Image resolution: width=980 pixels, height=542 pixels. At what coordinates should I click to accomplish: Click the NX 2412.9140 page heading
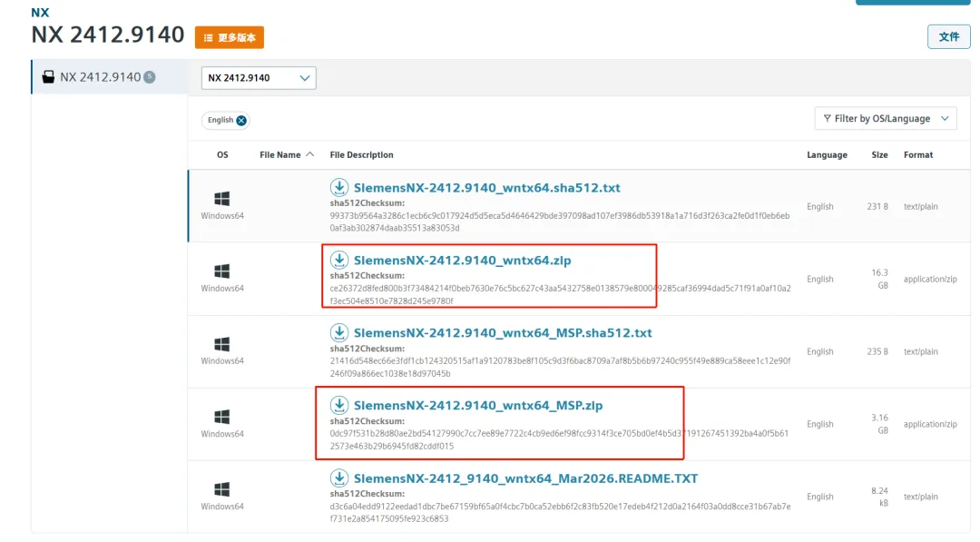(108, 35)
